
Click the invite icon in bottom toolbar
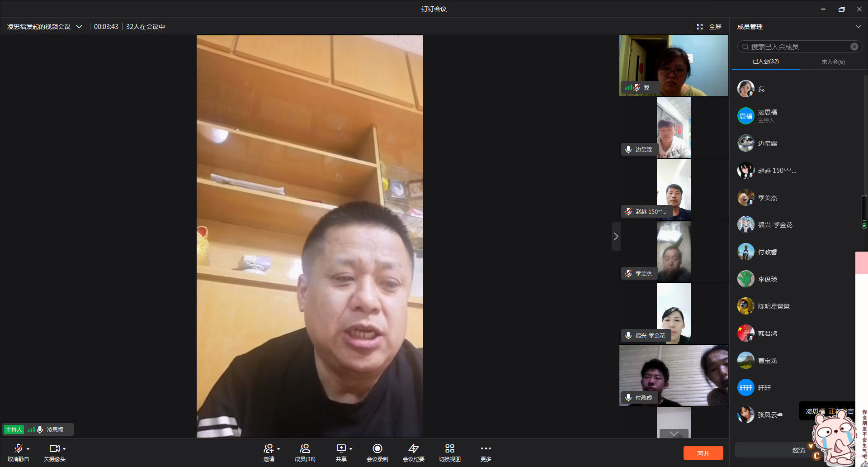(269, 448)
